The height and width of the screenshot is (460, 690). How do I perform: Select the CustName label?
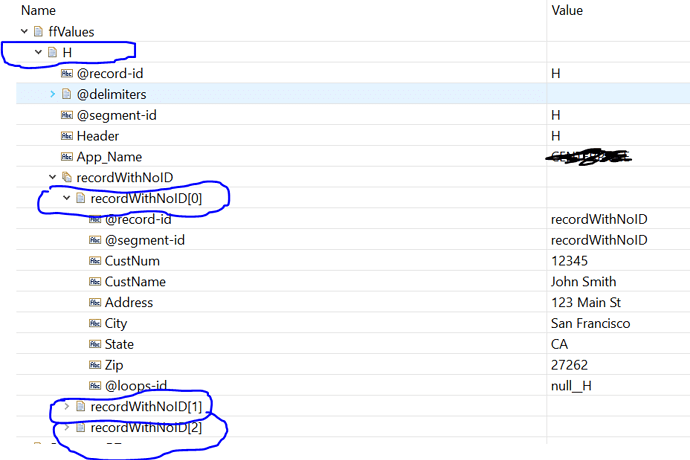coord(135,282)
